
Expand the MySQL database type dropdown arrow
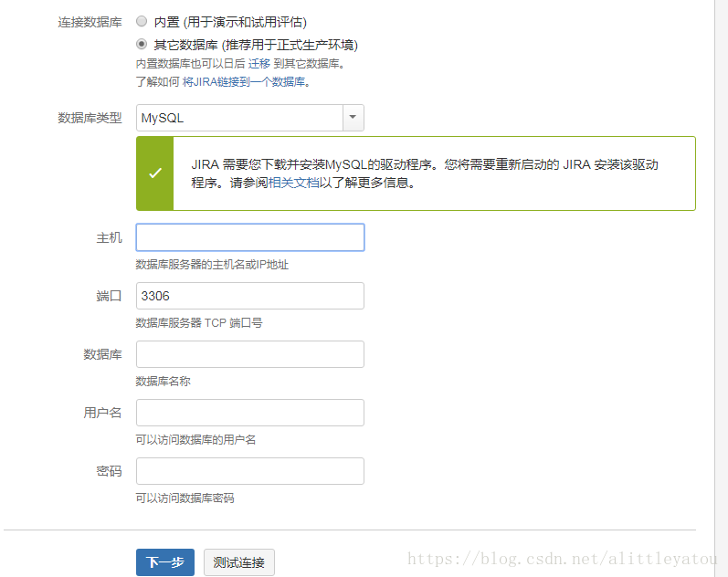tap(353, 118)
